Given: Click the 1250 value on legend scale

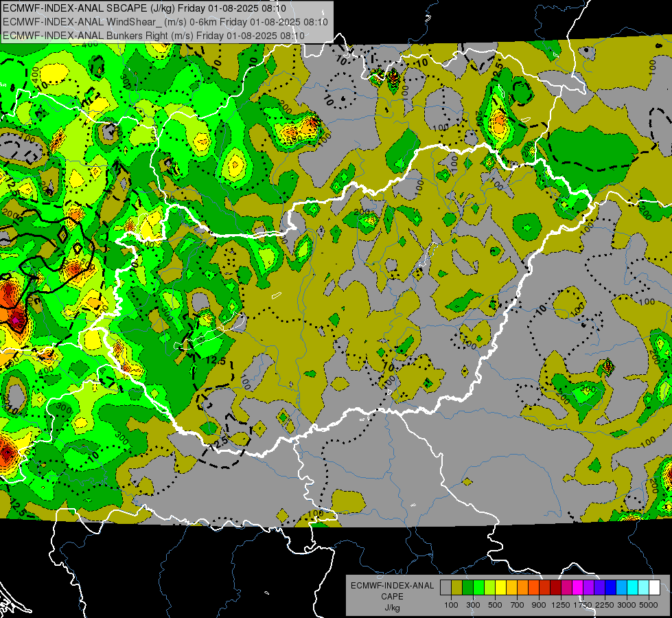Looking at the screenshot, I should coord(561,605).
